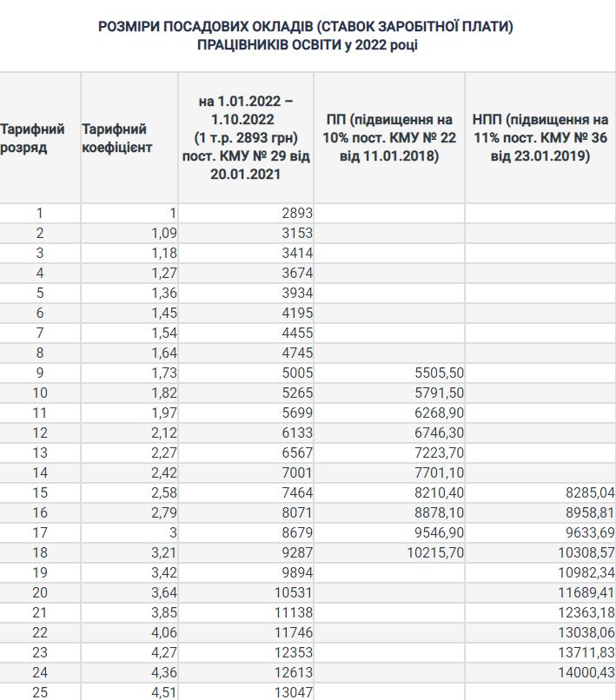
Task: Select the cell showing 5505,50
Action: [438, 373]
